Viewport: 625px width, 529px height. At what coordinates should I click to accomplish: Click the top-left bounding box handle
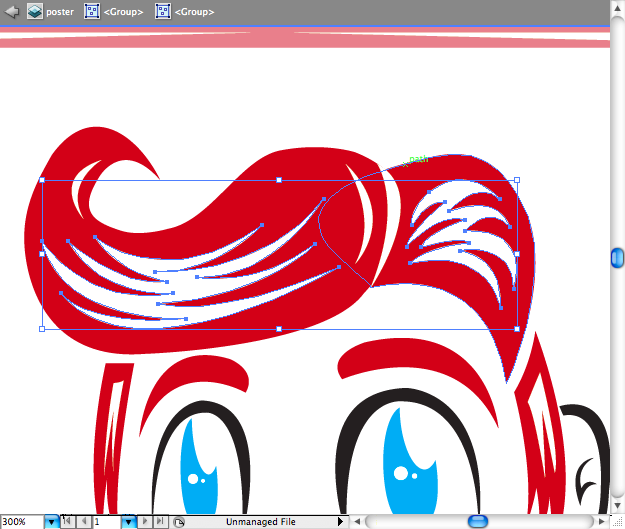tap(42, 180)
